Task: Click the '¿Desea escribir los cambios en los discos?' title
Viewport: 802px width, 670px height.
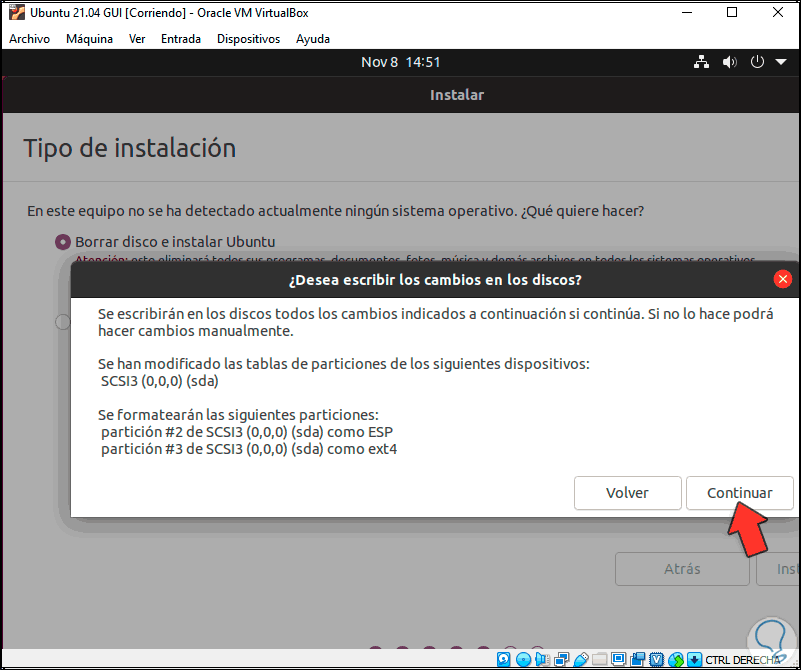Action: (x=435, y=280)
